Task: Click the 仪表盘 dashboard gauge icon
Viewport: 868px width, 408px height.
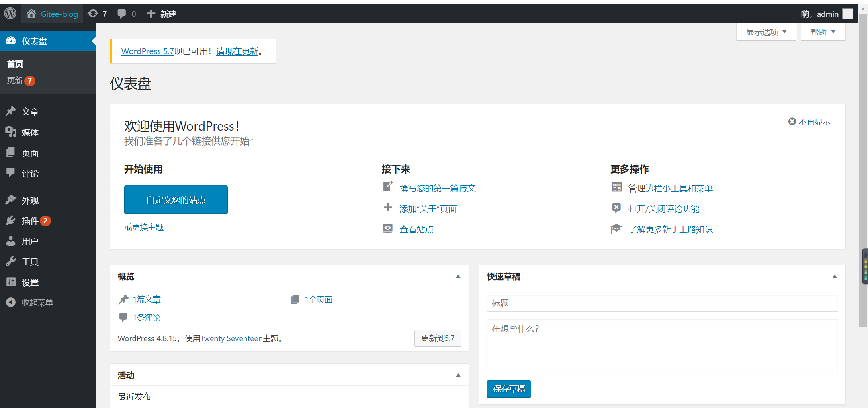Action: tap(11, 41)
